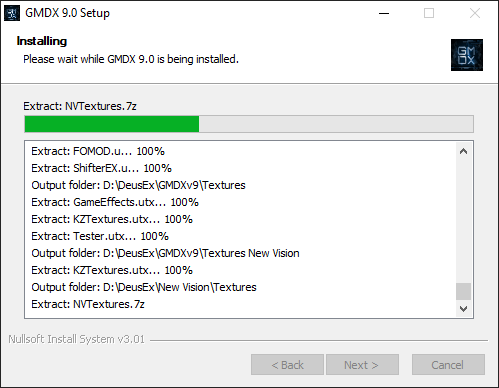Close the GMDX 9.0 Setup window

475,13
